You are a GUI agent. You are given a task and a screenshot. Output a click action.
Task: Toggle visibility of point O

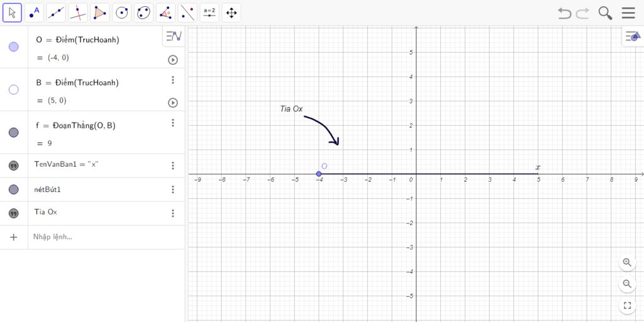point(14,47)
